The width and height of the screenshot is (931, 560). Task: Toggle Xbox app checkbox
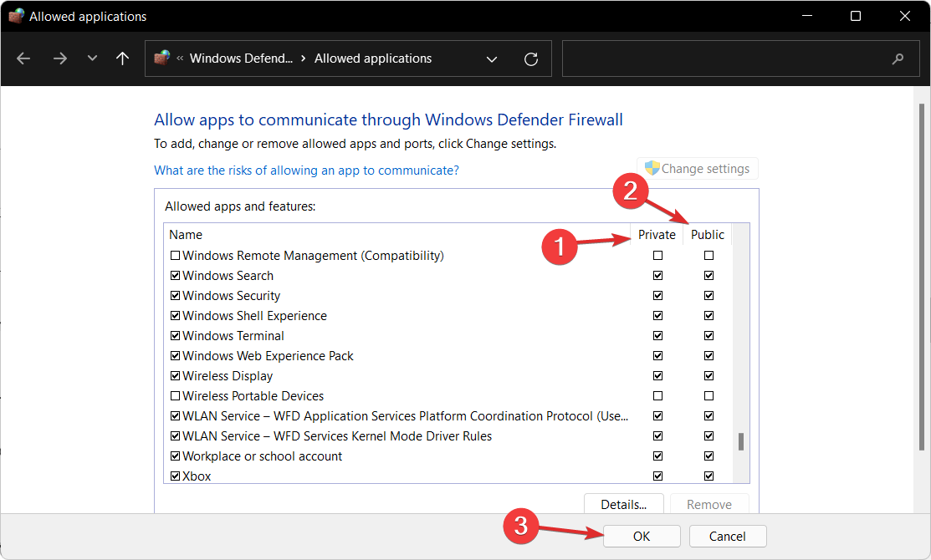point(175,476)
